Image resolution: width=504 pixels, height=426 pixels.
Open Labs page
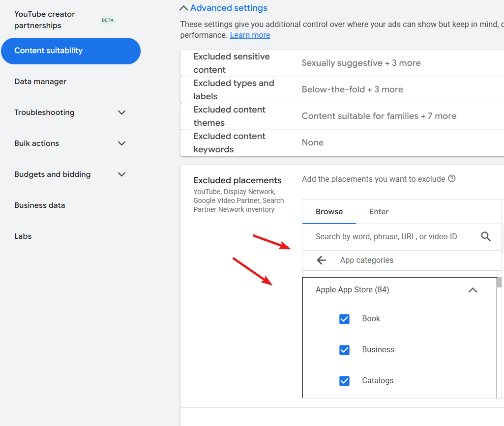tap(23, 236)
